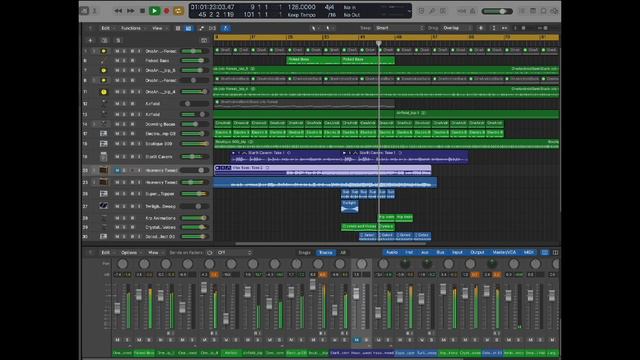Screen dimensions: 640x360
Task: Click the Fast Forward transport button
Action: pos(131,11)
